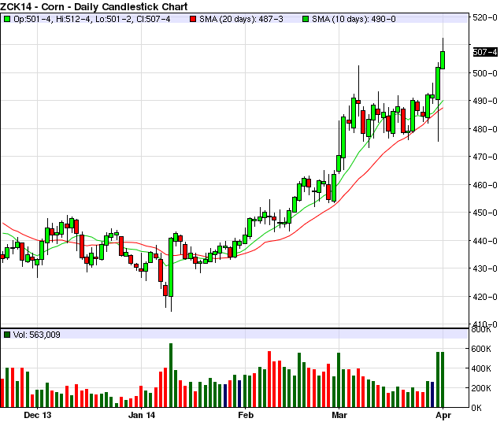Click the green SMA (10 days) legend swatch
Image resolution: width=504 pixels, height=422 pixels.
(306, 19)
